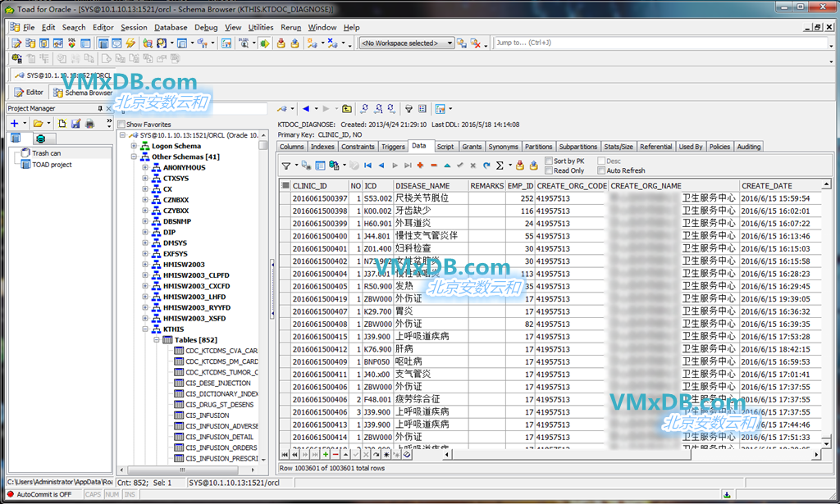
Task: Click the funnel filter icon above table info
Action: 409,109
